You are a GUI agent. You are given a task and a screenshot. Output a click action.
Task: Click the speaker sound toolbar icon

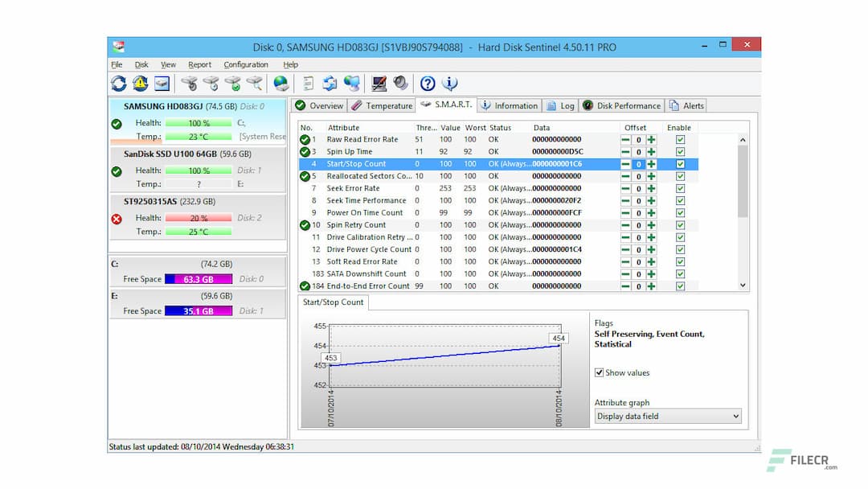pyautogui.click(x=401, y=84)
